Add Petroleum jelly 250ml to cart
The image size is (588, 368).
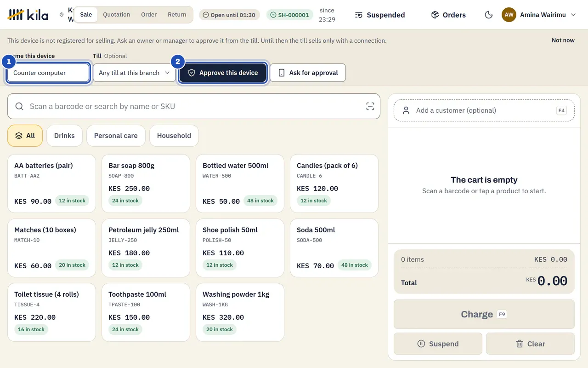point(146,248)
